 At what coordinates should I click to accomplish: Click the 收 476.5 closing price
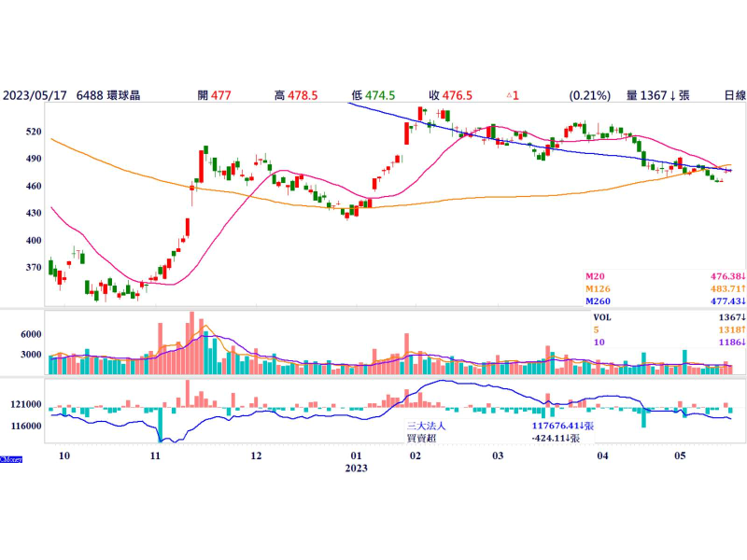click(450, 95)
